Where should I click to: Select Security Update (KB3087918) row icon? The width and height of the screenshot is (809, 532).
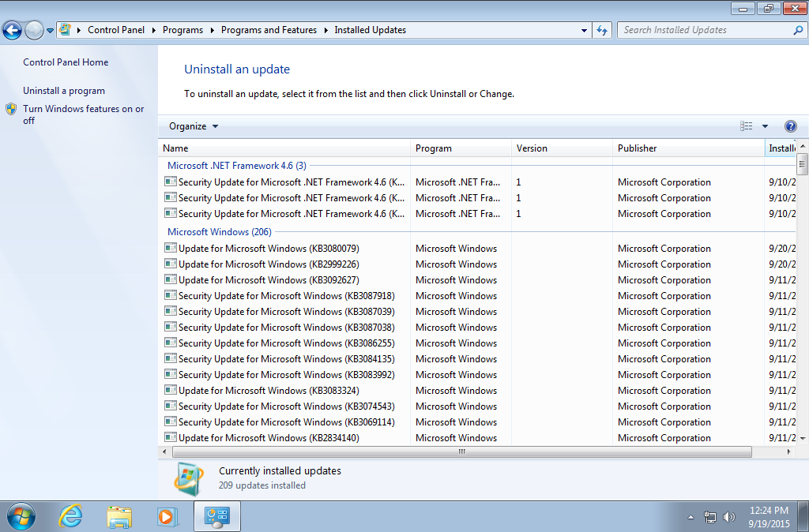[171, 295]
